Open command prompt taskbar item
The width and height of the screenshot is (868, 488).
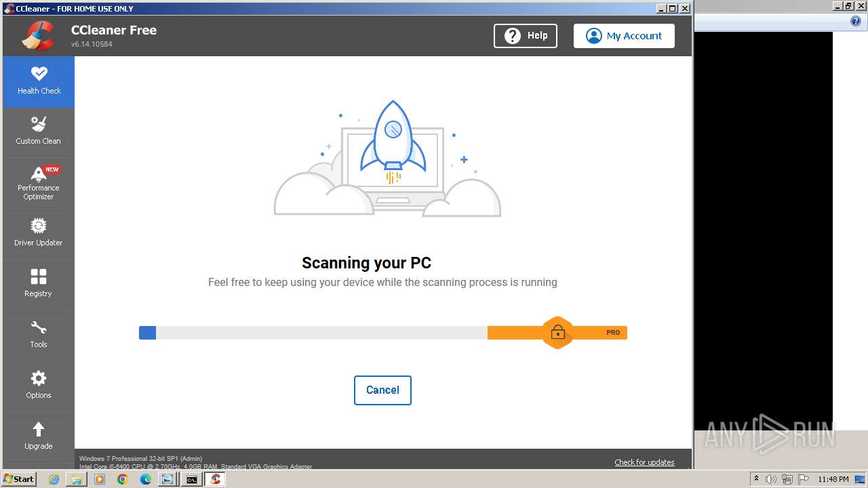192,479
